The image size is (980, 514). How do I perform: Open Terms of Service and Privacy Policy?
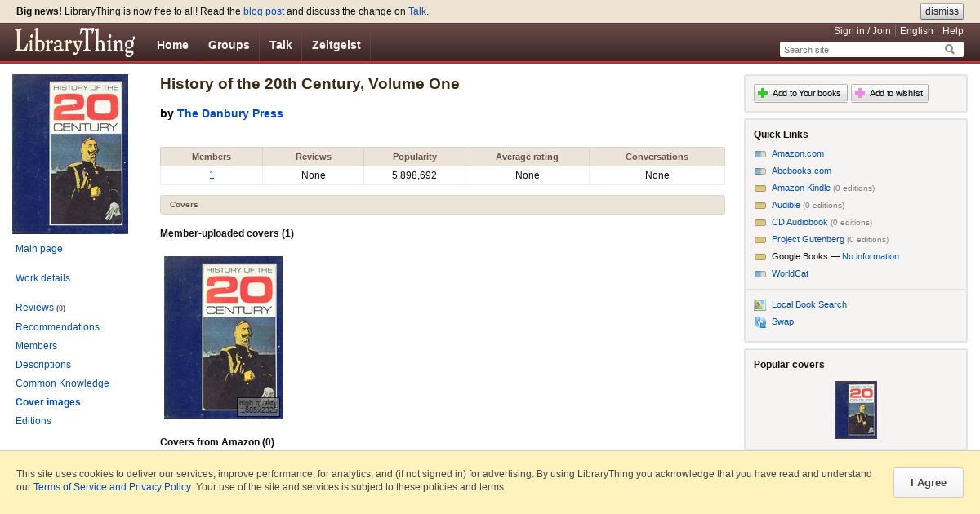[112, 487]
